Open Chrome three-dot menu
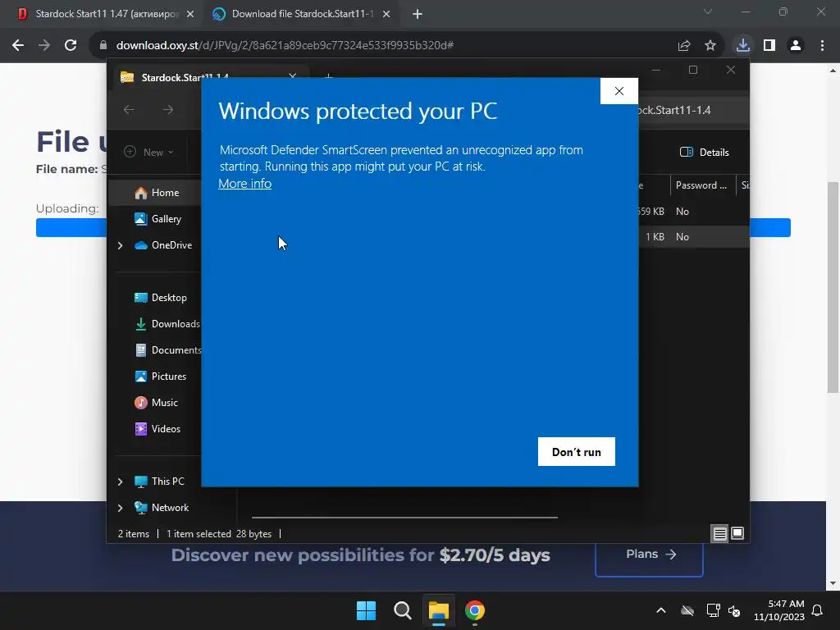840x630 pixels. click(x=822, y=46)
